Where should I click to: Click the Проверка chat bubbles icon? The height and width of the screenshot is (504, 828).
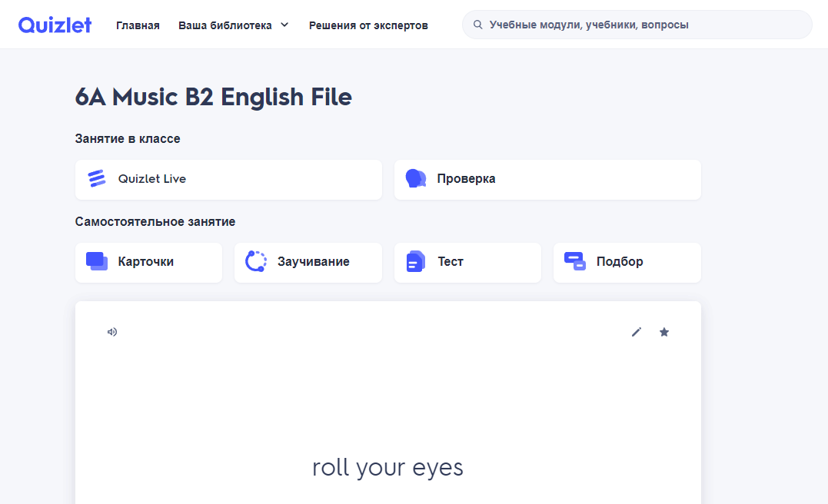[415, 179]
